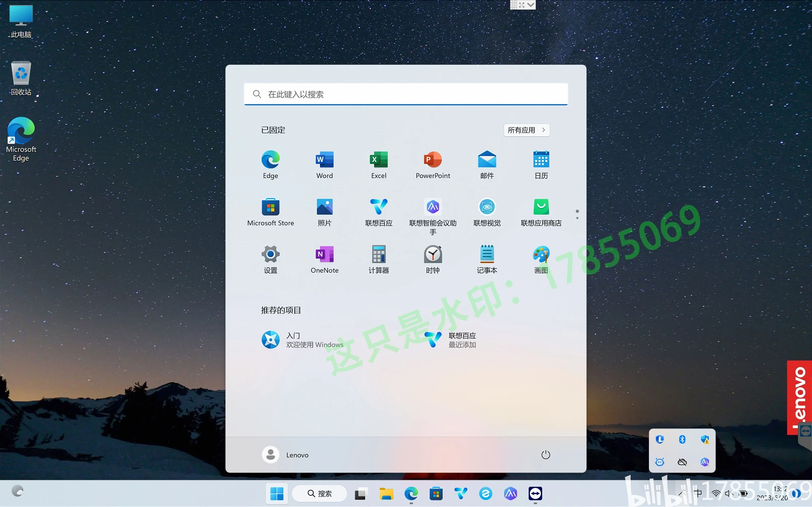Select 此电脑 desktop icon

[x=21, y=22]
